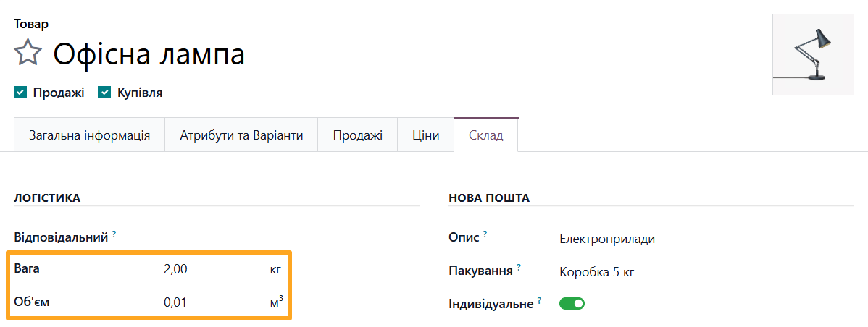868x327 pixels.
Task: Open help tooltip next to Відповідальний
Action: [x=114, y=234]
